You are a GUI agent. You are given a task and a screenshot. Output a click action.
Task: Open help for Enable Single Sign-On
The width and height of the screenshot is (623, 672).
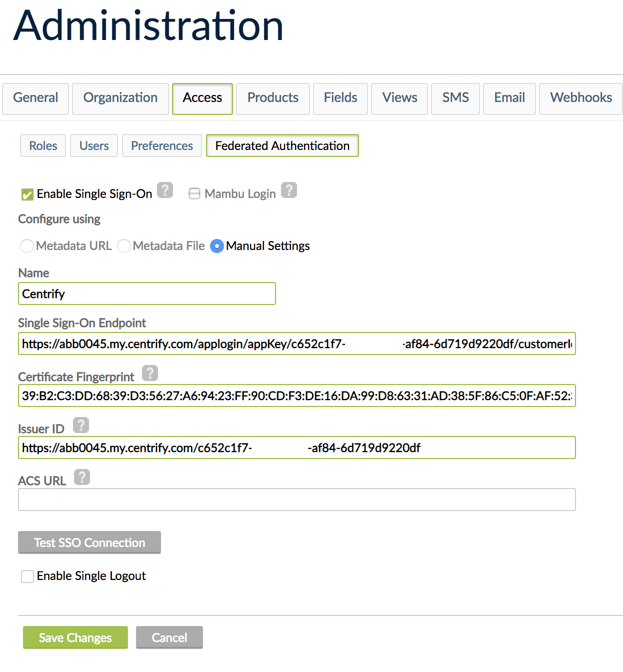coord(165,190)
